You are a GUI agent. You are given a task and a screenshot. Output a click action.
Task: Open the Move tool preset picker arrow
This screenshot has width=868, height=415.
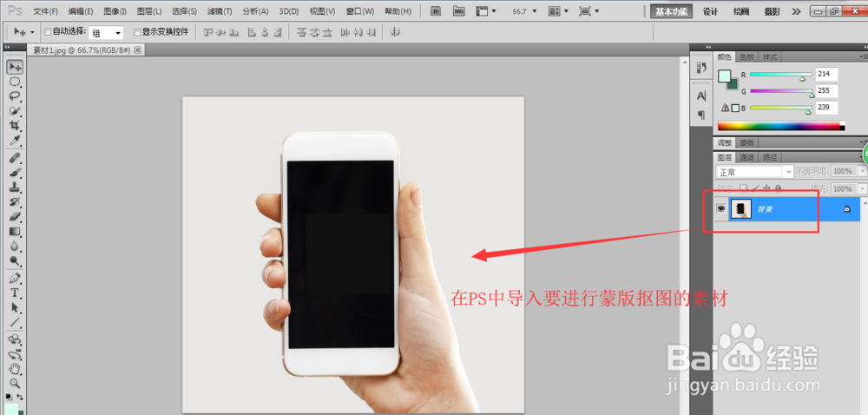tap(32, 33)
